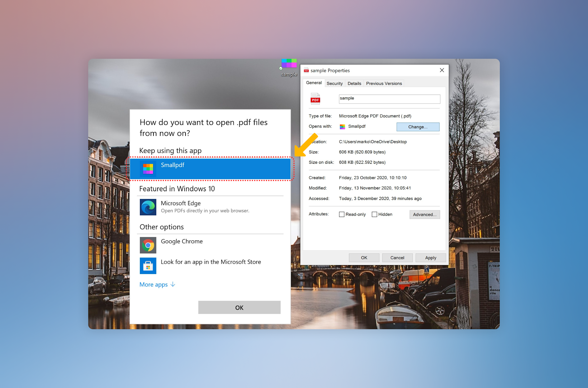Click the file name input field

pyautogui.click(x=388, y=98)
